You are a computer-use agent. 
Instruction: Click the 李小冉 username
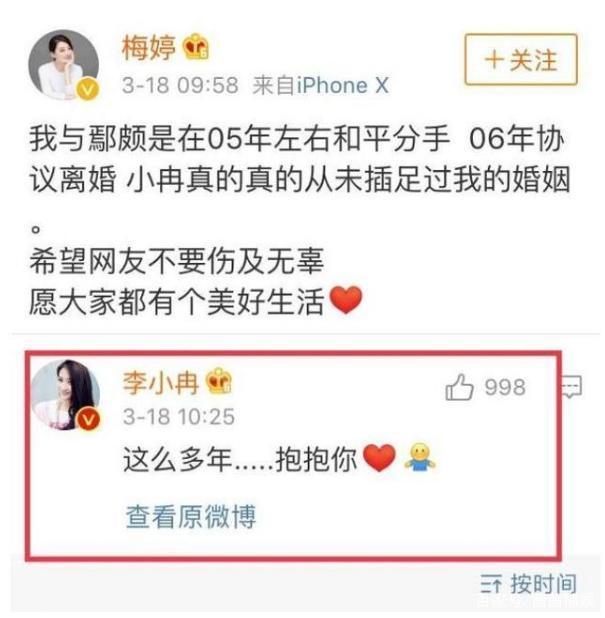(160, 382)
